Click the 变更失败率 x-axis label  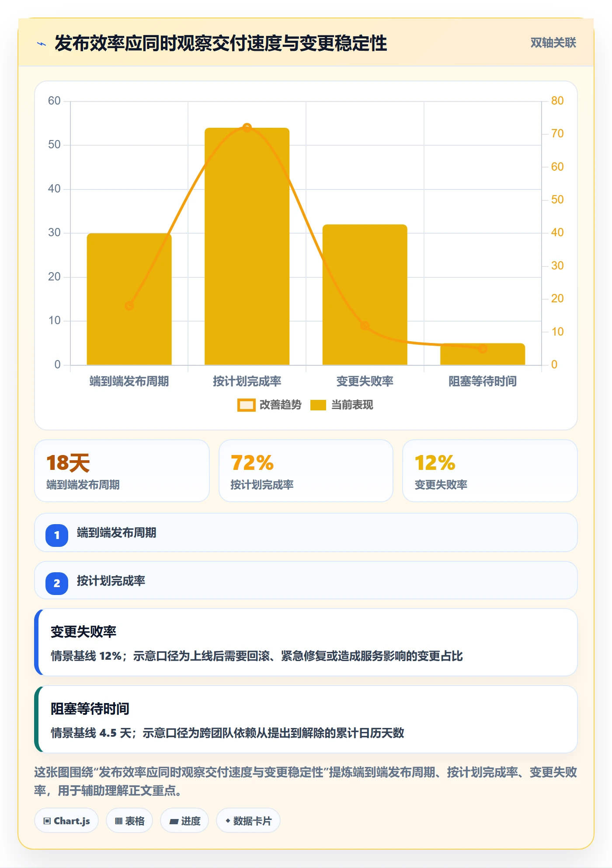pos(365,381)
